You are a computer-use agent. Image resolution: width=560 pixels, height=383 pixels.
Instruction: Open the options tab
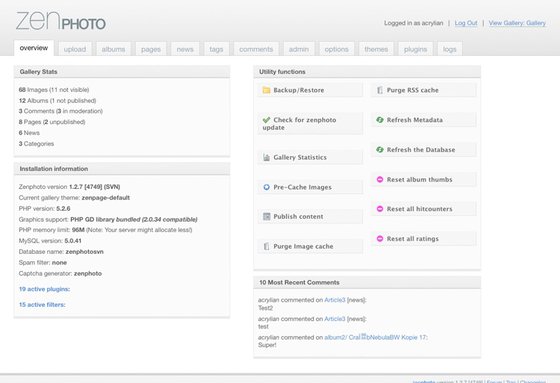(x=336, y=49)
